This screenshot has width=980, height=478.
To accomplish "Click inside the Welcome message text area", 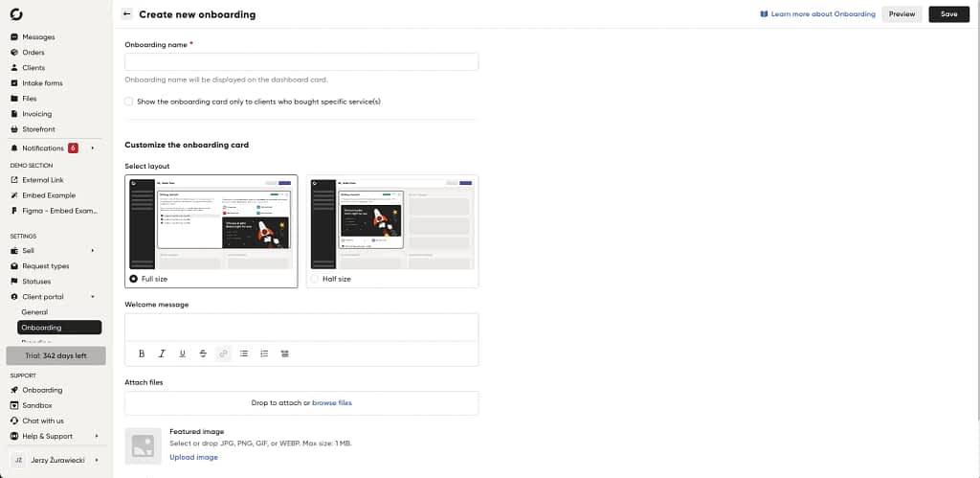I will 301,328.
